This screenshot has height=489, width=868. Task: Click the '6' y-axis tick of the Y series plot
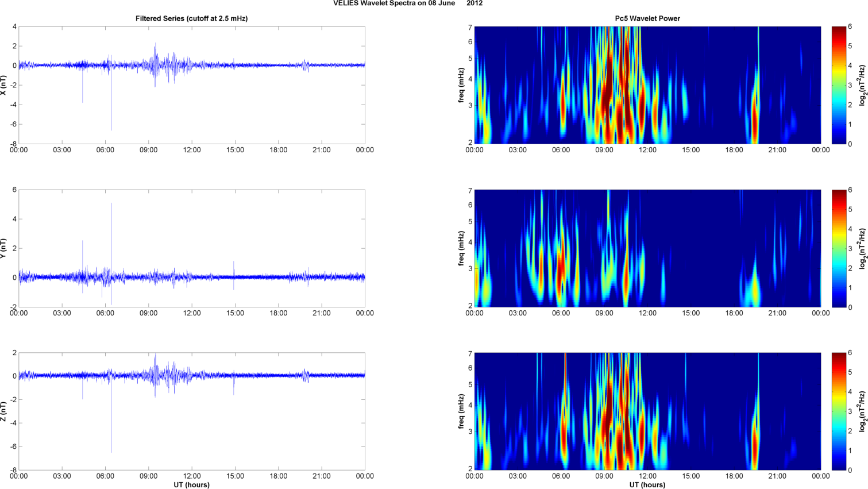[x=15, y=190]
